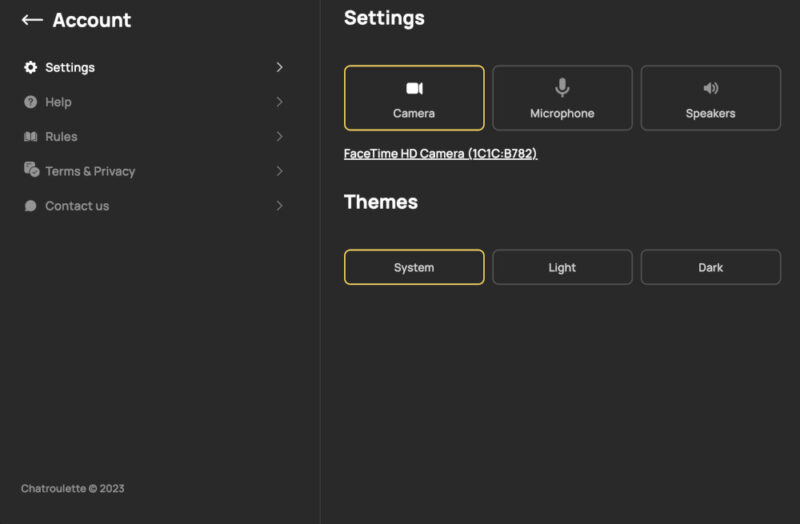
Task: Click the Contact us chat bubble icon
Action: [31, 206]
